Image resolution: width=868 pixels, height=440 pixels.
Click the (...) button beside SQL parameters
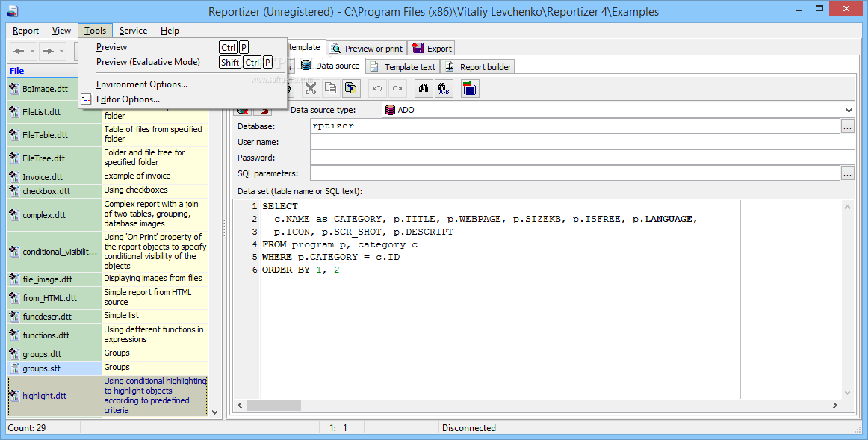click(x=848, y=173)
